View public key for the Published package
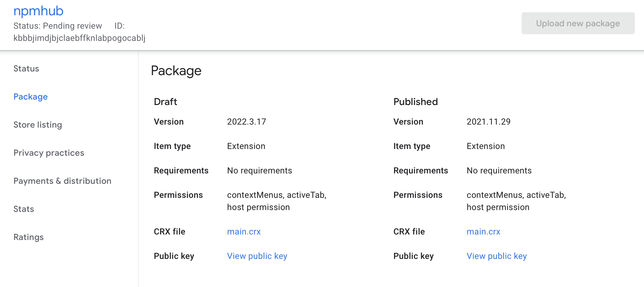This screenshot has width=644, height=287. pyautogui.click(x=497, y=256)
